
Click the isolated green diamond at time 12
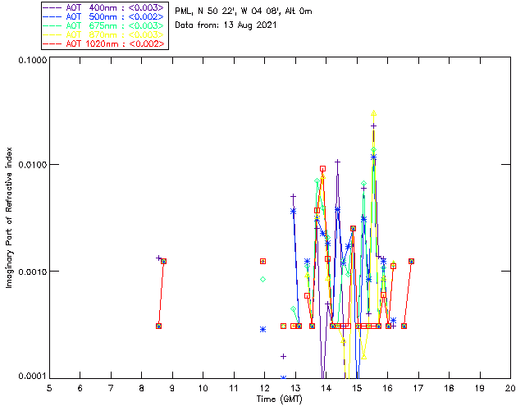pyautogui.click(x=262, y=280)
